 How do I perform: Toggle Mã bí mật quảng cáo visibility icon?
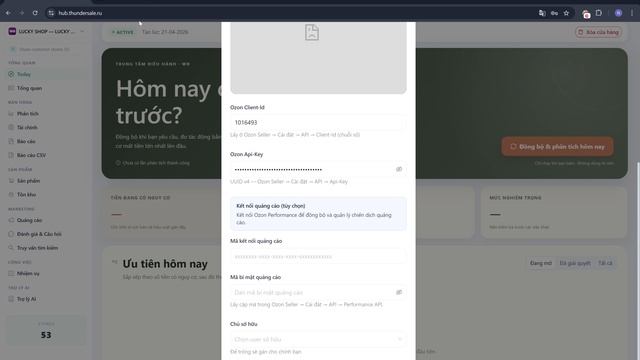point(399,292)
